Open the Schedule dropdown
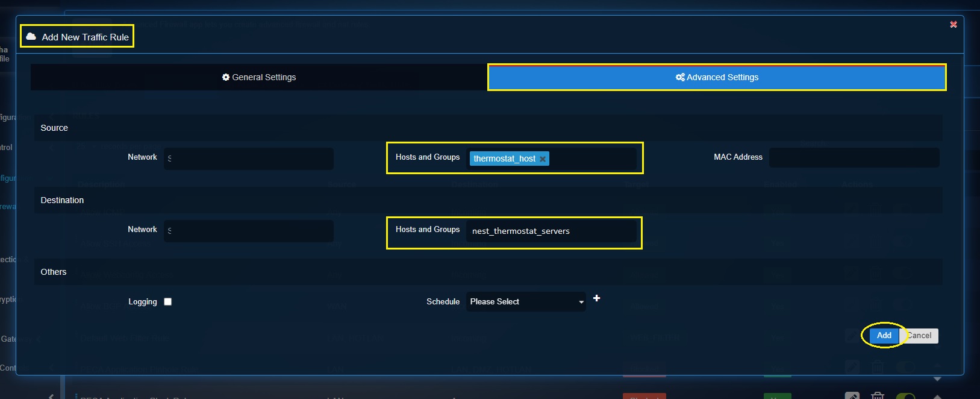Image resolution: width=980 pixels, height=399 pixels. click(x=526, y=301)
